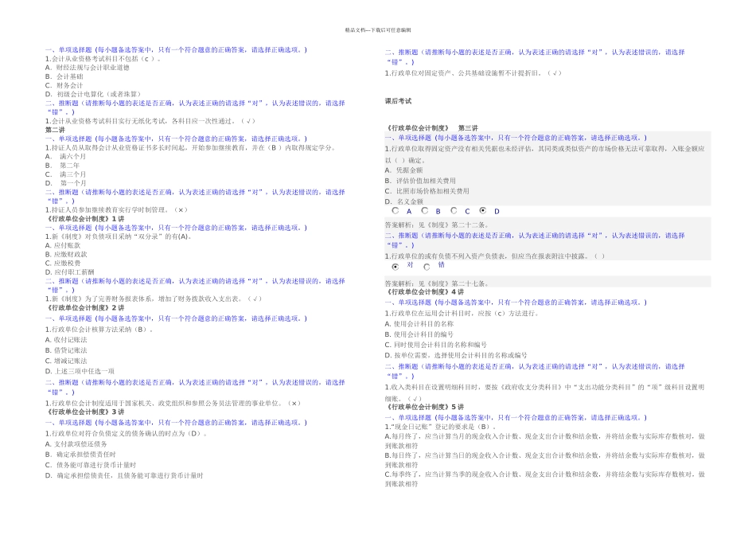Viewport: 756px width, 535px height.
Task: Click the option A. 凭据金额
Action: pos(404,170)
